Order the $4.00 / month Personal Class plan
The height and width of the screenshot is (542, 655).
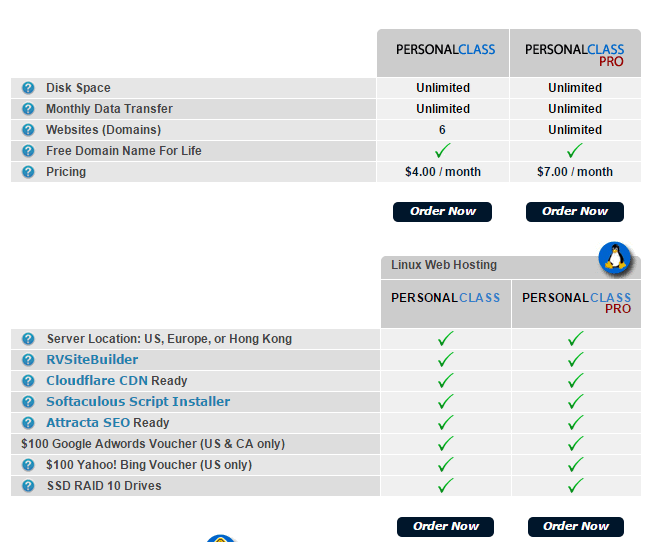tap(442, 212)
